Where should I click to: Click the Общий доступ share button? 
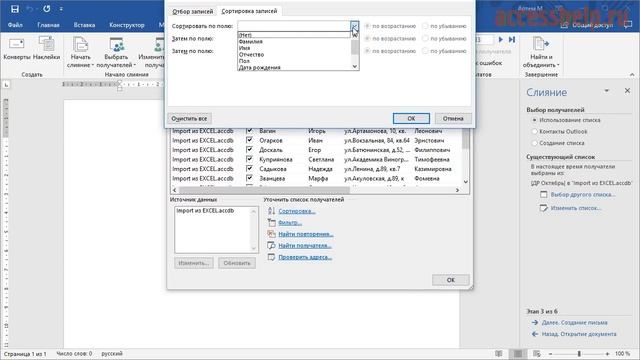pyautogui.click(x=587, y=25)
